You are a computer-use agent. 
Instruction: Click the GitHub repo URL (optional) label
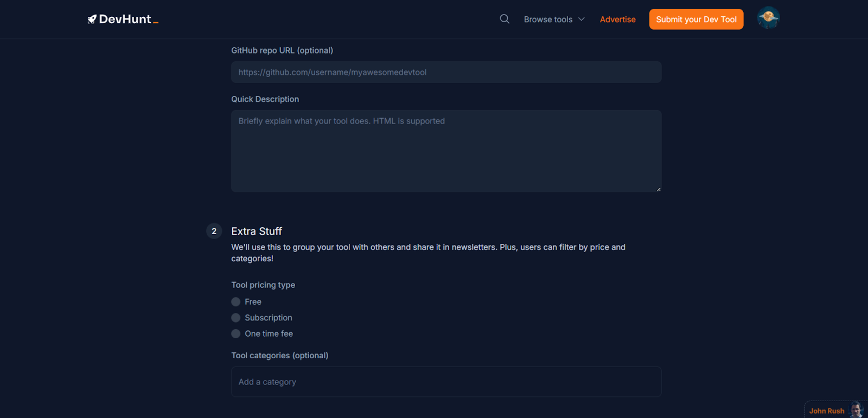pyautogui.click(x=282, y=50)
